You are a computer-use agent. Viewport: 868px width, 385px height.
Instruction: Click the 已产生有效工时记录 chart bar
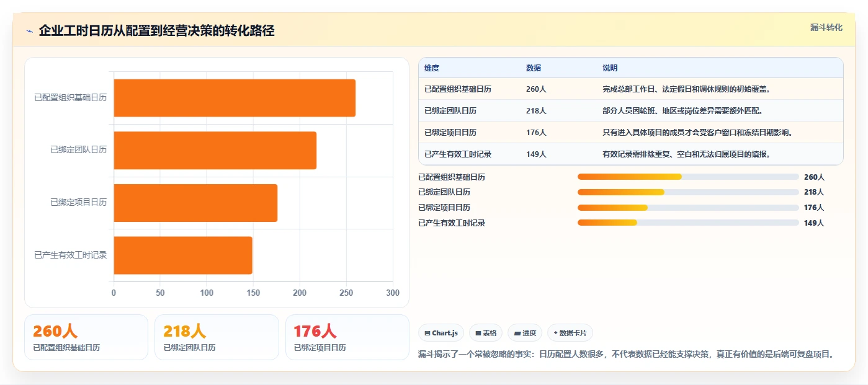(x=183, y=255)
